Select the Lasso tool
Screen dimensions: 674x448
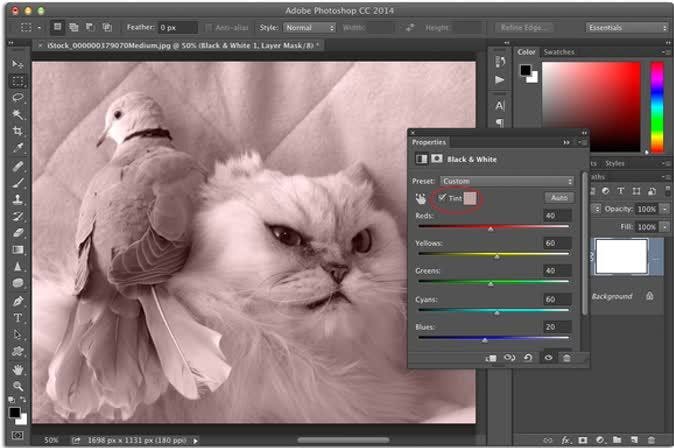[17, 98]
